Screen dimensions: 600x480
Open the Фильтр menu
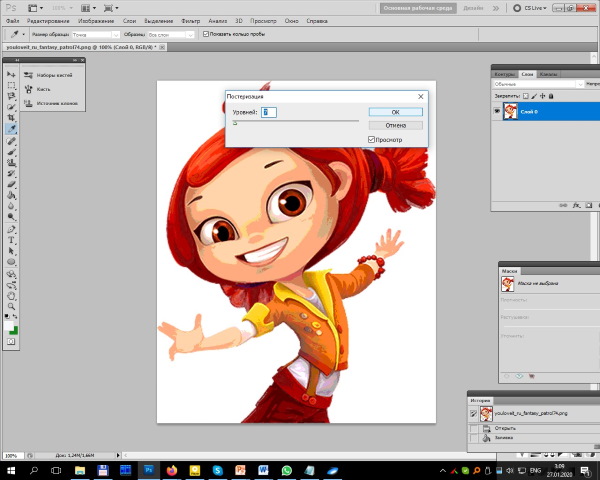click(191, 21)
